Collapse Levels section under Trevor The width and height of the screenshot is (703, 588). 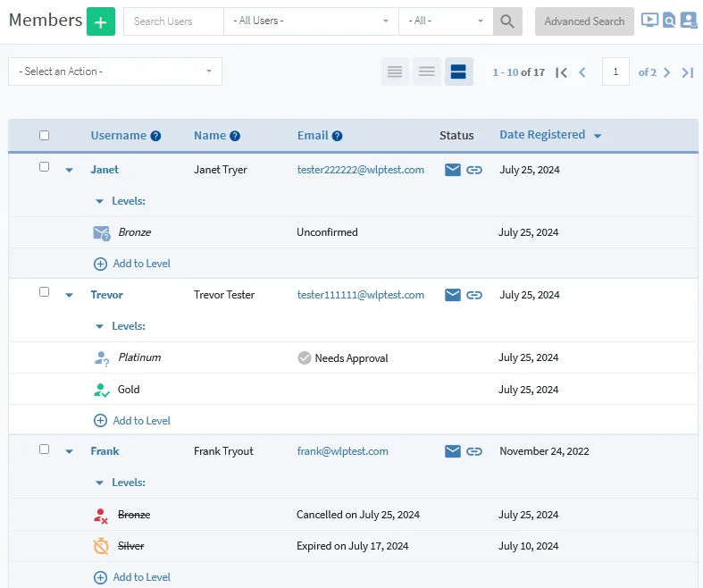99,326
